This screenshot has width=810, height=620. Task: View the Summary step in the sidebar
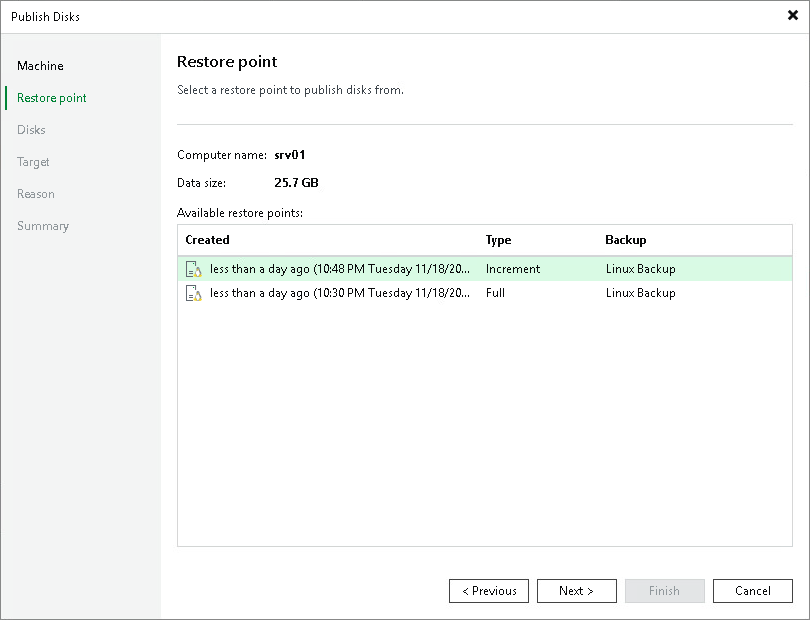(43, 225)
